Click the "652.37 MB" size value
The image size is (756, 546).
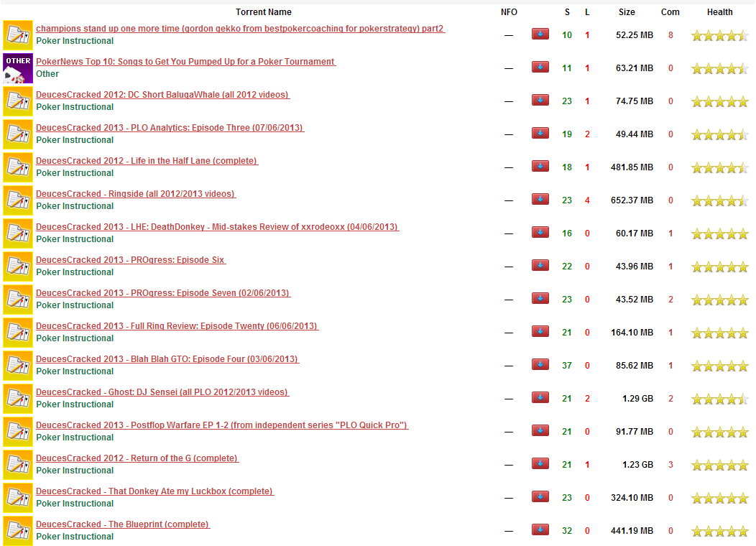pyautogui.click(x=632, y=200)
